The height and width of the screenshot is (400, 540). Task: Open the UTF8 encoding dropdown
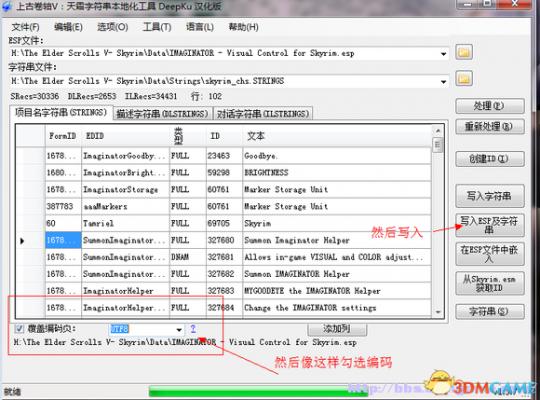(x=179, y=330)
